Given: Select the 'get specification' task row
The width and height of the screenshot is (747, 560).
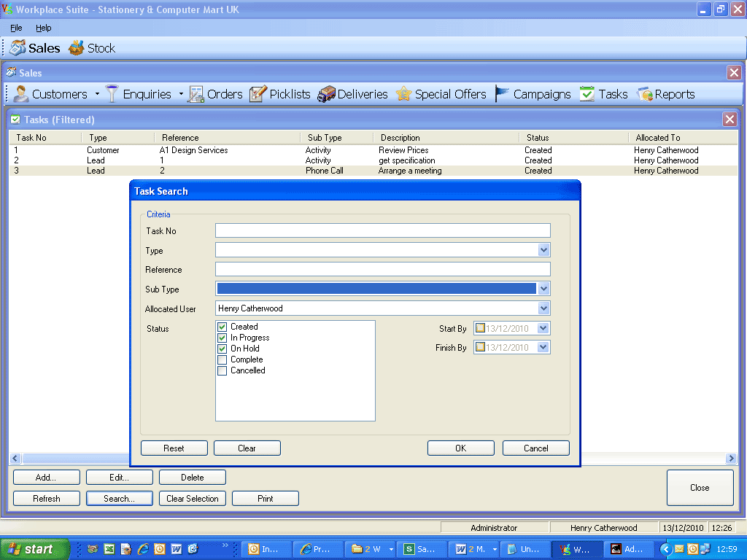Looking at the screenshot, I should click(x=373, y=160).
